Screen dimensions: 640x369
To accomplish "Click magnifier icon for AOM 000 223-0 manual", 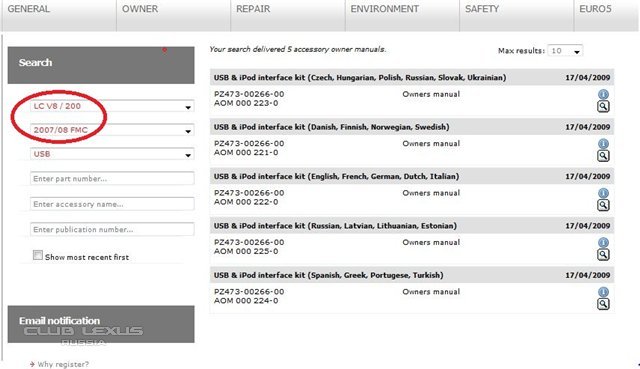I will [603, 107].
